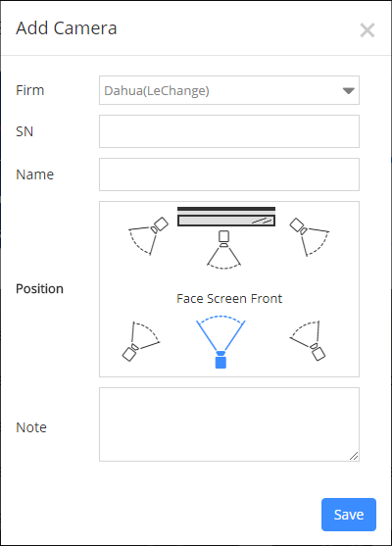Image resolution: width=392 pixels, height=546 pixels.
Task: Click the Note field label
Action: (31, 427)
